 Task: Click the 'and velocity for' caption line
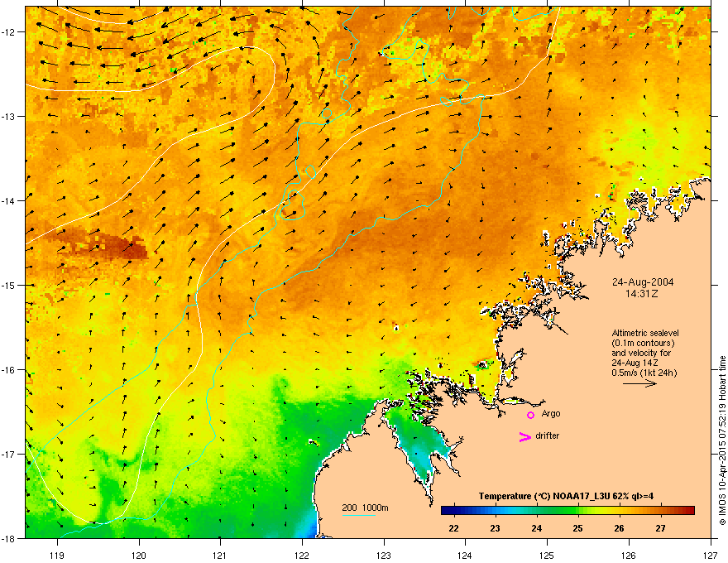[x=640, y=353]
